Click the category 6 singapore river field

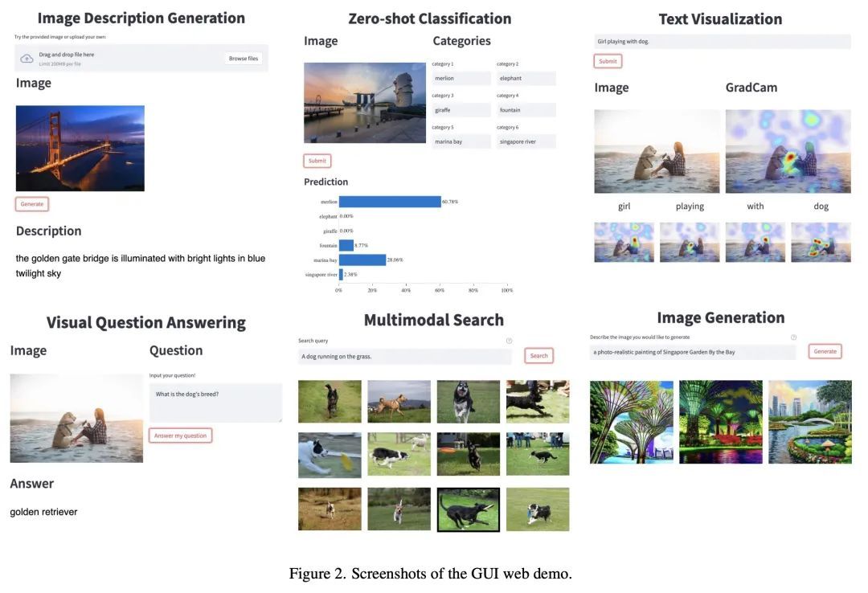(x=526, y=141)
